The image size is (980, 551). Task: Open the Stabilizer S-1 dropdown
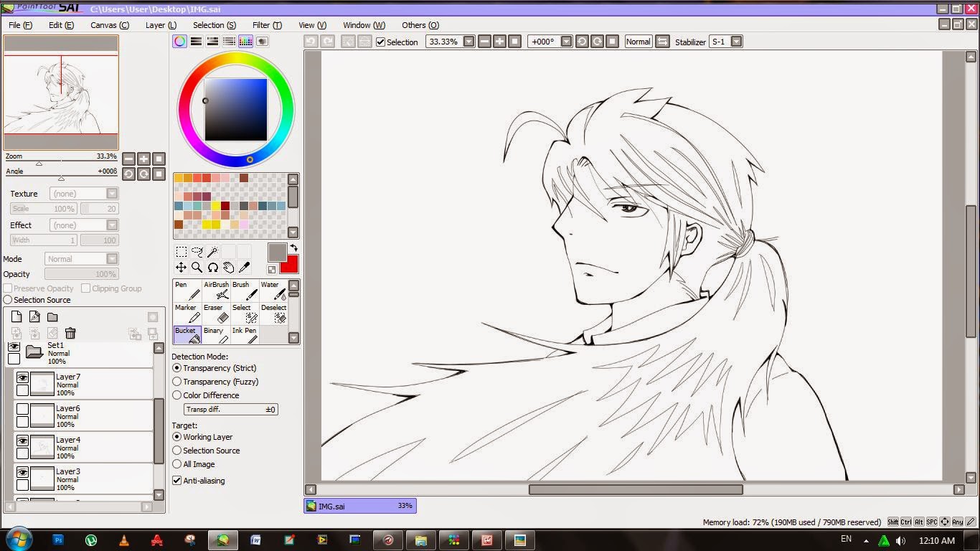(737, 42)
